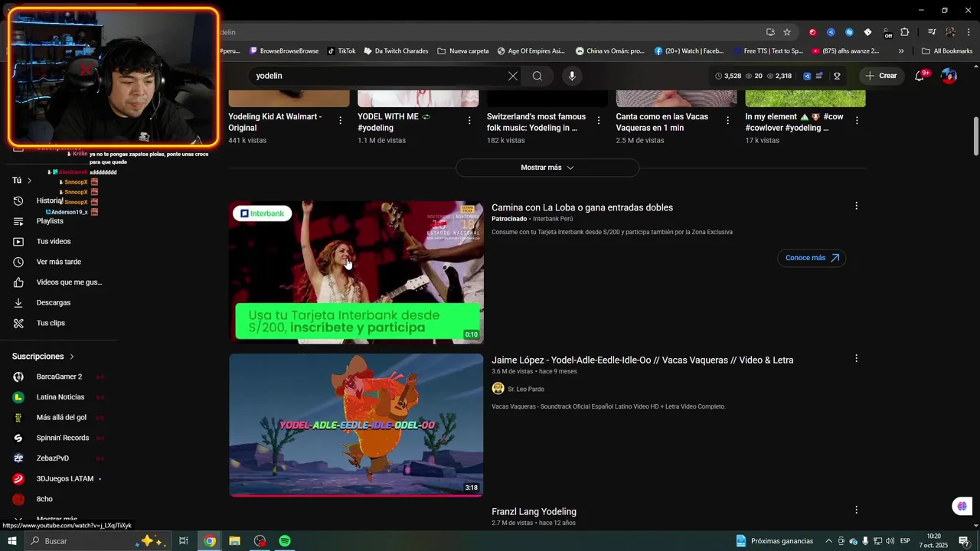Open the Jaime López Yodel-Adle-Eedle-Idle-Oo title
Viewport: 980px width, 551px height.
click(x=642, y=360)
